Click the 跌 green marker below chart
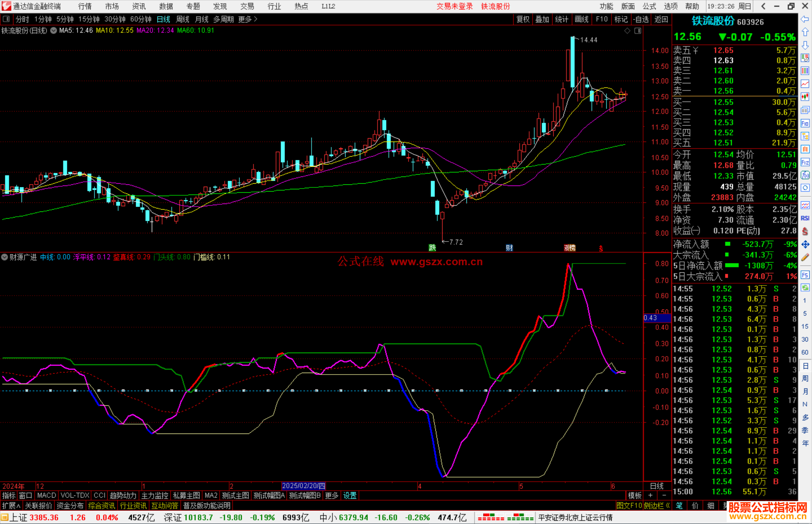 click(x=432, y=248)
